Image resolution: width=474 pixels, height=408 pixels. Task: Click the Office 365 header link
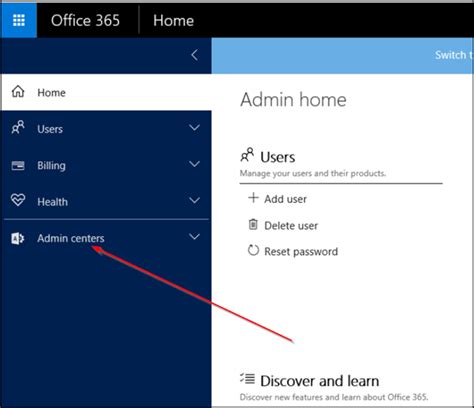click(85, 21)
